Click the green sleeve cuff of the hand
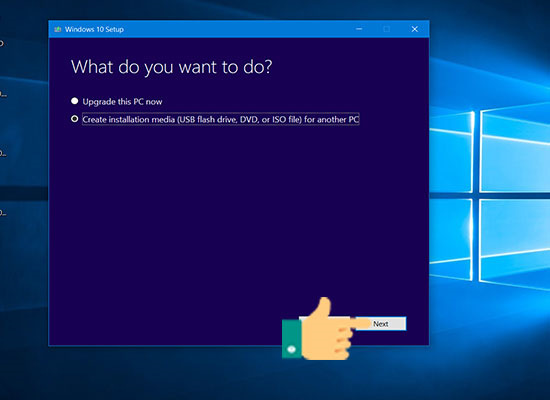550x400 pixels. coord(291,339)
